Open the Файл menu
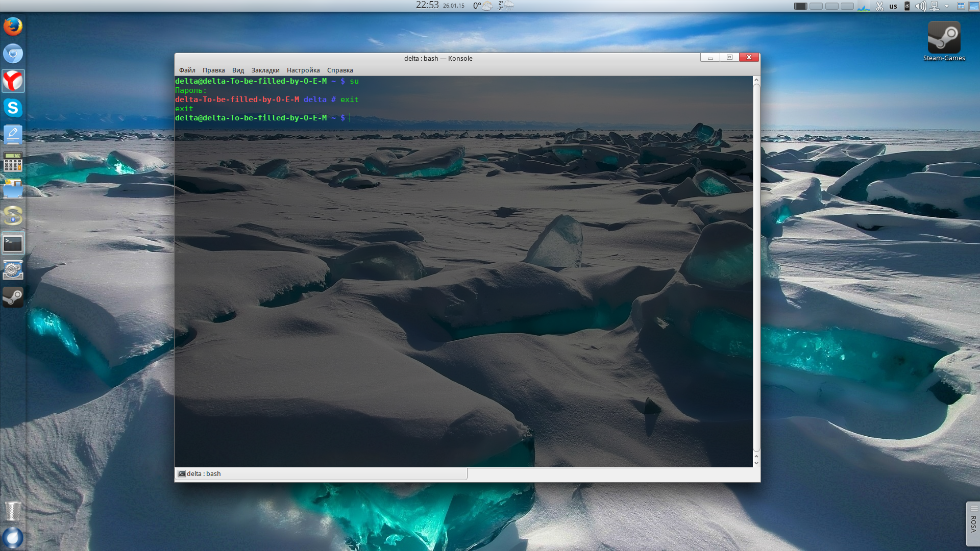 click(x=187, y=70)
